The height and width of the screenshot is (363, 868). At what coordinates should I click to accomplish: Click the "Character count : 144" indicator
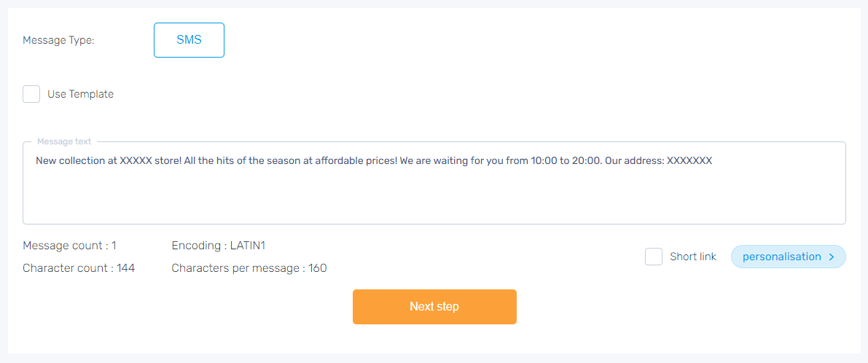coord(79,268)
